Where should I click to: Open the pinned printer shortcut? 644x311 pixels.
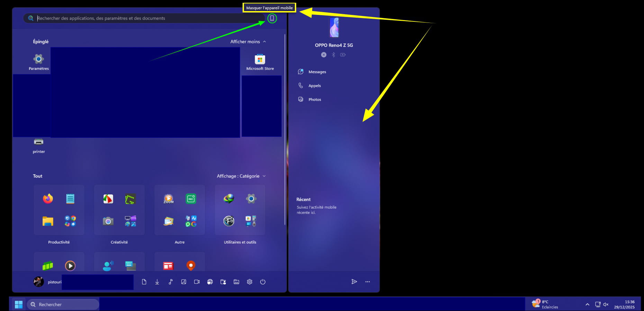tap(39, 145)
